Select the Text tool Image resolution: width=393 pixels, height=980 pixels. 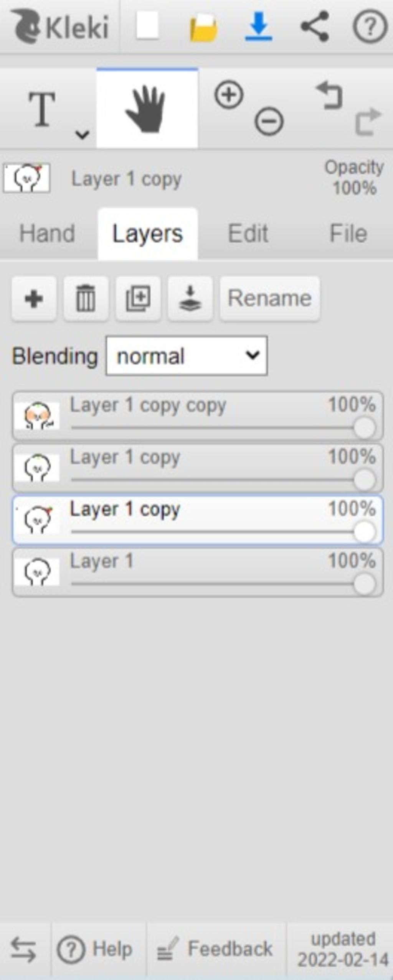(x=42, y=109)
